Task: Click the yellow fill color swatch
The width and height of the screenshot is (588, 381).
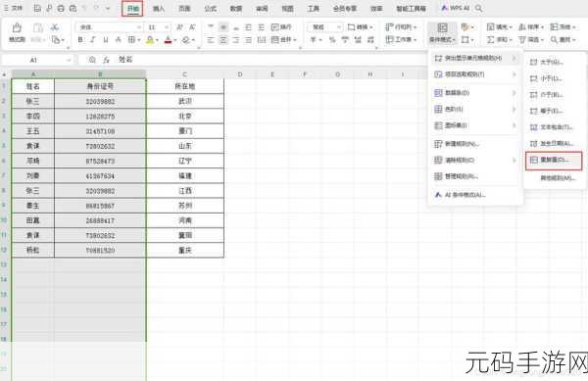Action: point(150,40)
